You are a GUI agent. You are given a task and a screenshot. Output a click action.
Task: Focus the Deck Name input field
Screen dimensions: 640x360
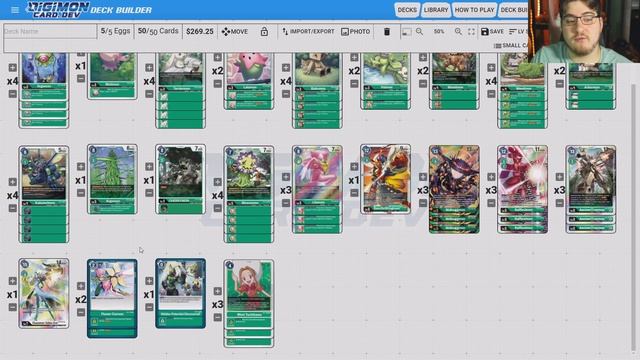pos(50,31)
